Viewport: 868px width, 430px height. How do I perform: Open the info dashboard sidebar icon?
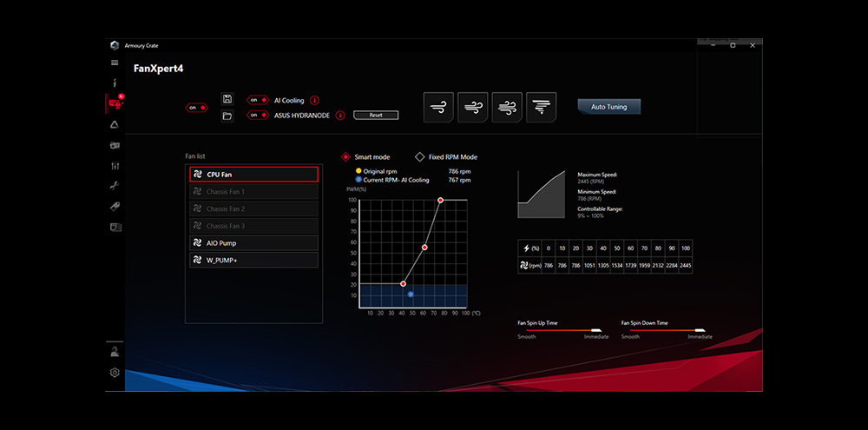click(x=115, y=83)
